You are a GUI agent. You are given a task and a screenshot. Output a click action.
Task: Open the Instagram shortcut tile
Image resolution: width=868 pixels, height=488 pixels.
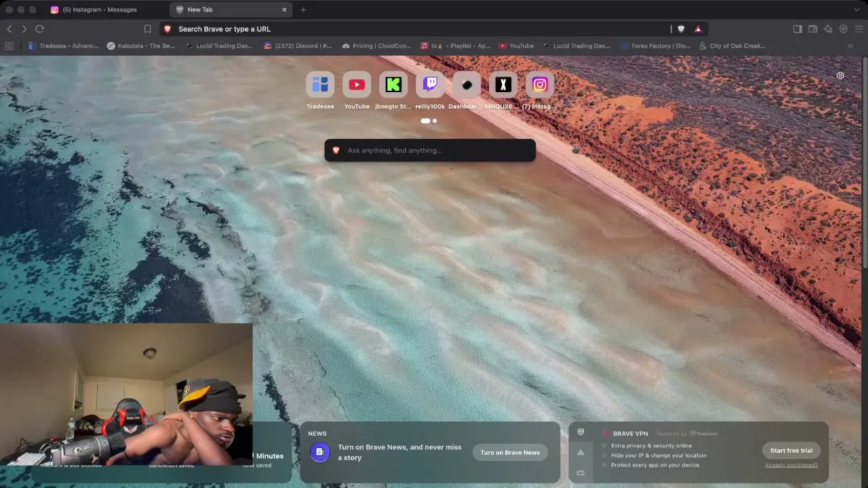click(540, 85)
